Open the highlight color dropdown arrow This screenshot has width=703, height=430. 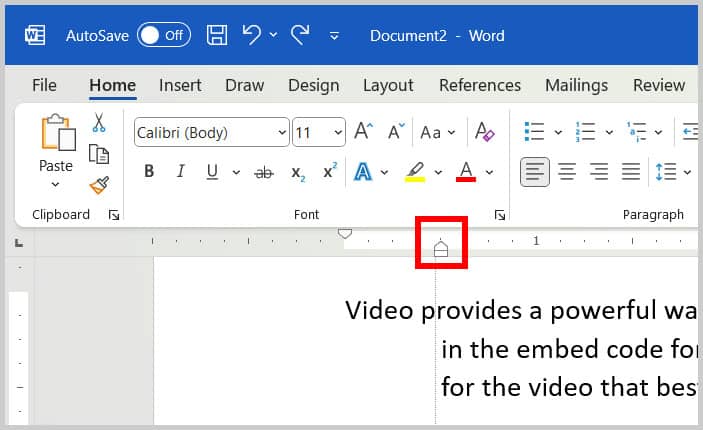click(x=438, y=172)
